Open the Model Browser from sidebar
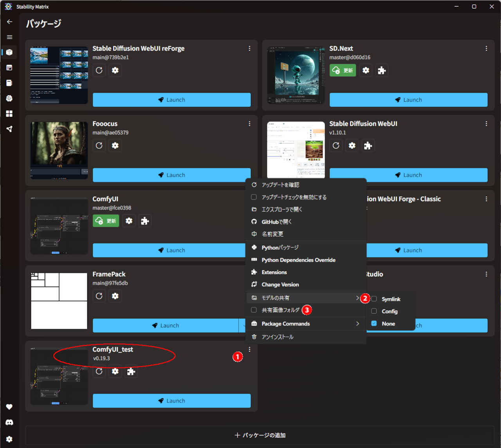This screenshot has height=448, width=501. point(9,98)
